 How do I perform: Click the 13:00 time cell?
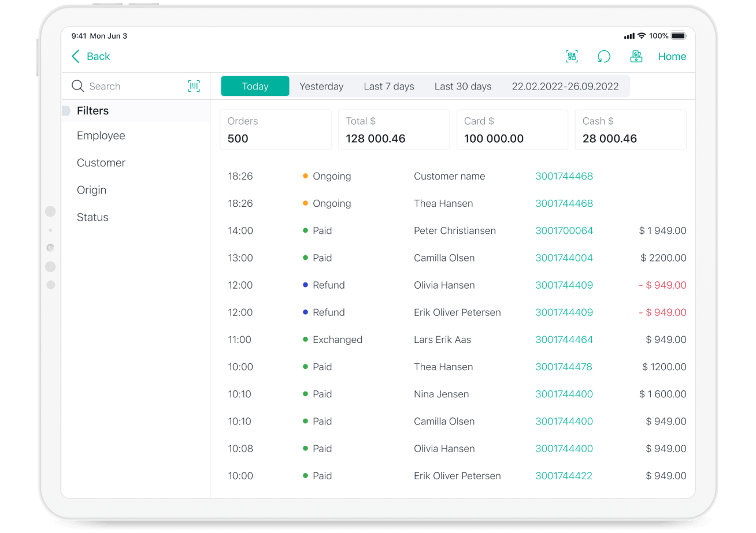click(240, 258)
